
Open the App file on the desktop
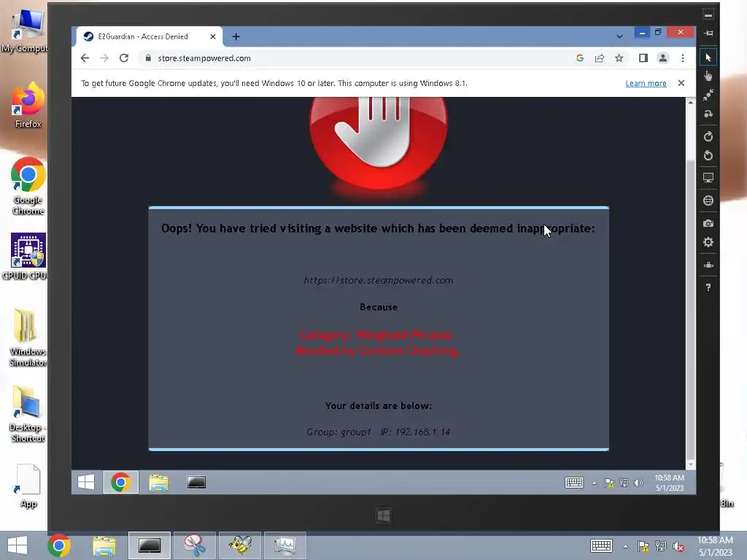pos(28,486)
